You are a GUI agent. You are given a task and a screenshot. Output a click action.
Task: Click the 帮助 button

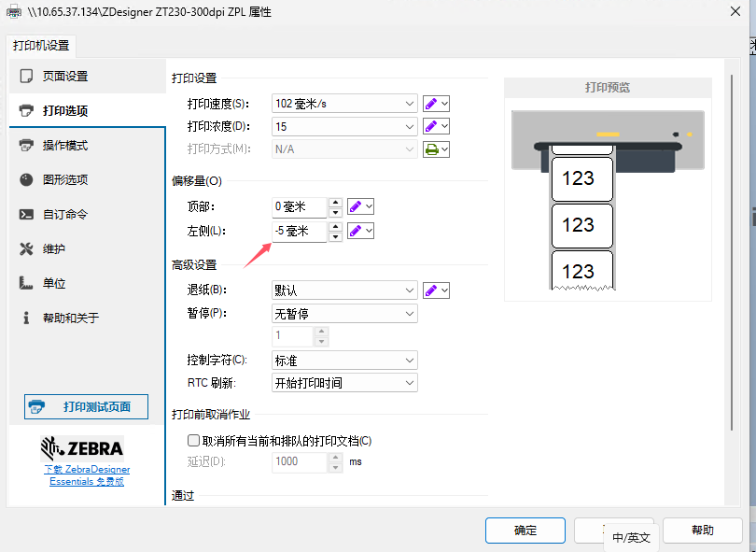click(703, 531)
